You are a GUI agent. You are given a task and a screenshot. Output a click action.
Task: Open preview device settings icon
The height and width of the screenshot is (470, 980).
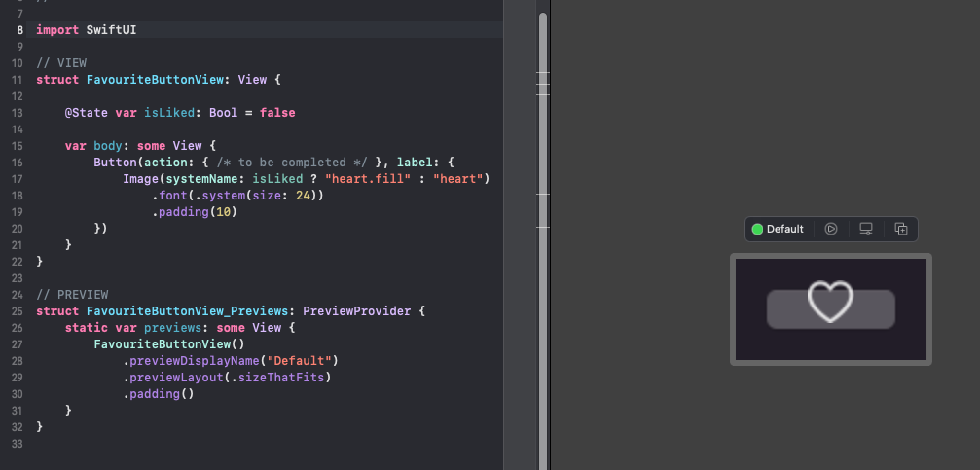pos(865,229)
